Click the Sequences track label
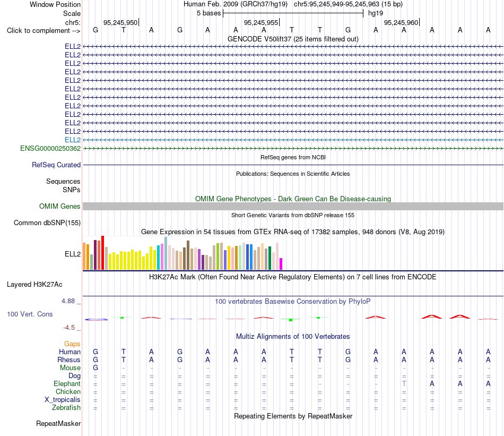This screenshot has width=504, height=436. [63, 181]
